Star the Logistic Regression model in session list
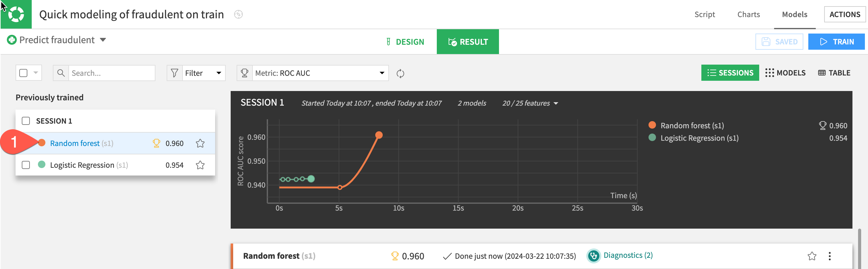868x269 pixels. point(200,165)
